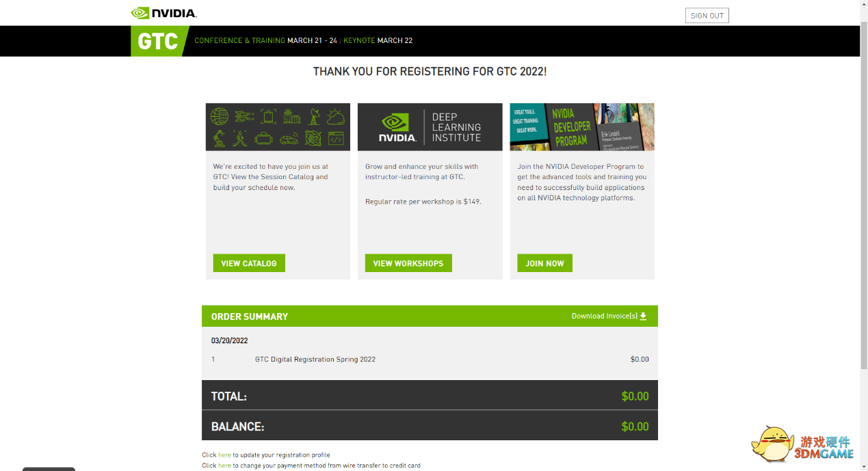Click the KEYNOTE MARCH 22 text
Image resolution: width=868 pixels, height=471 pixels.
point(378,40)
